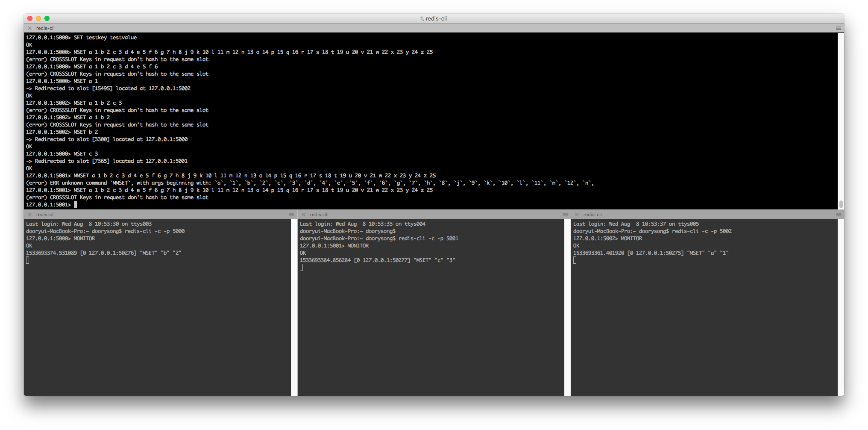Click the port 5002 pane's scrollbar
Screen dimensions: 868x430
coord(841,307)
